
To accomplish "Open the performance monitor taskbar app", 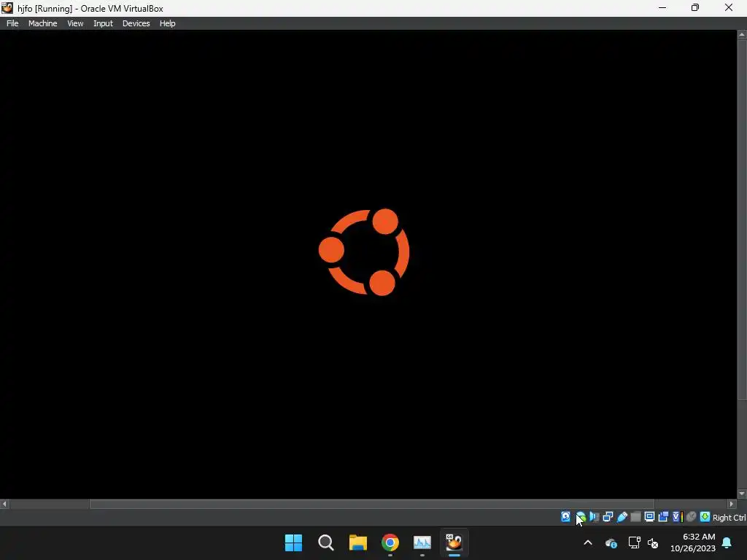I will pyautogui.click(x=422, y=542).
